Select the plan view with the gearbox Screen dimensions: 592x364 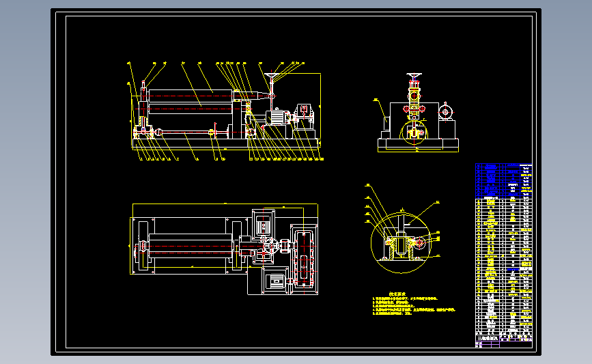224,249
